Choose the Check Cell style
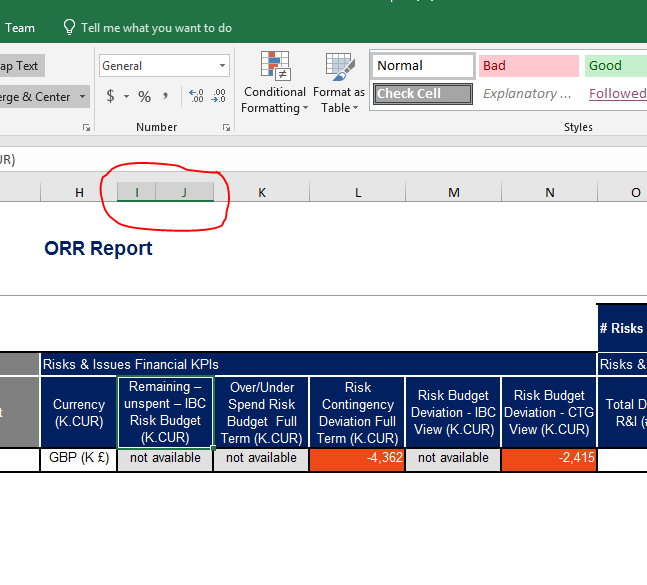The image size is (647, 585). tap(422, 94)
